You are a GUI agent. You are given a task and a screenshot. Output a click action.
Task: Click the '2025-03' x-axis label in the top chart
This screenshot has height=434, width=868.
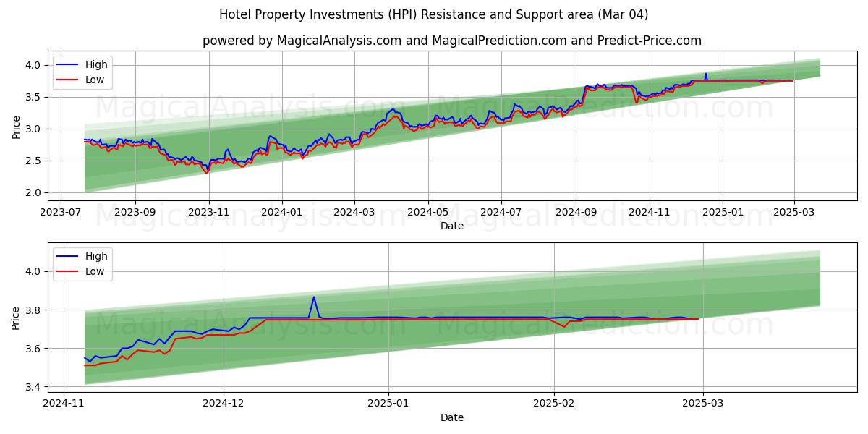click(793, 213)
